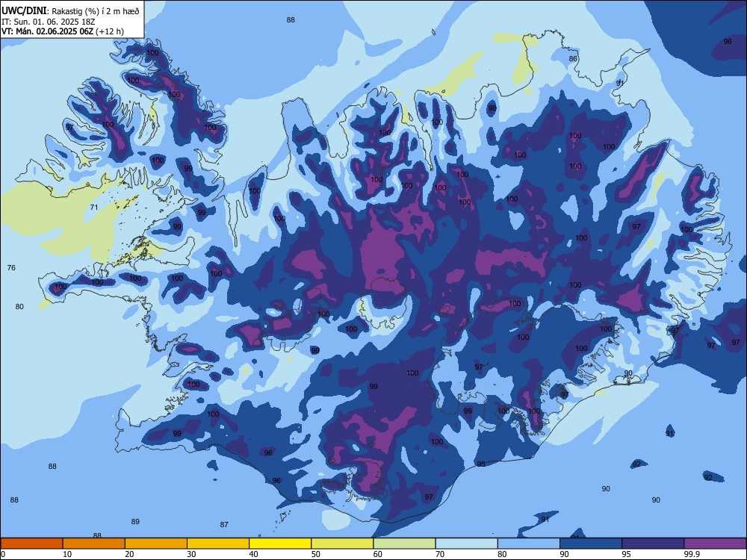Click the dark orange 0–10 legend swatch
Image resolution: width=747 pixels, height=560 pixels.
pos(31,544)
